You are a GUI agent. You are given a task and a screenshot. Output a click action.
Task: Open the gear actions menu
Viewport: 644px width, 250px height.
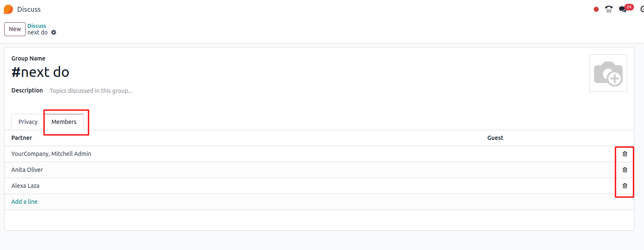tap(54, 32)
